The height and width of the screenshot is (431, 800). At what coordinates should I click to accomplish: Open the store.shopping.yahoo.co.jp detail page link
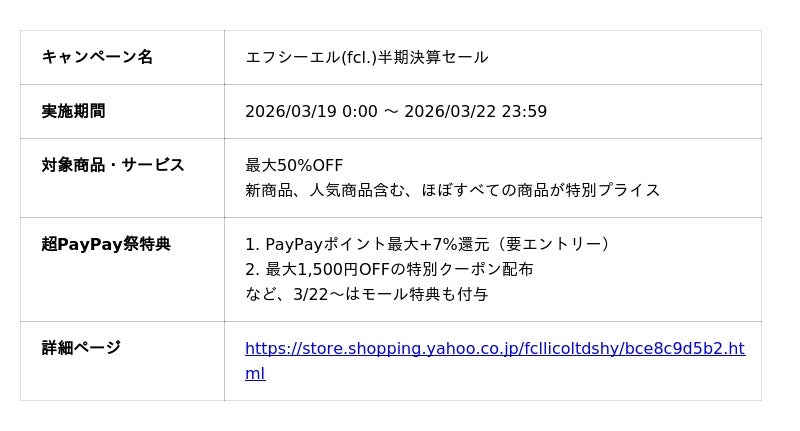click(x=494, y=349)
